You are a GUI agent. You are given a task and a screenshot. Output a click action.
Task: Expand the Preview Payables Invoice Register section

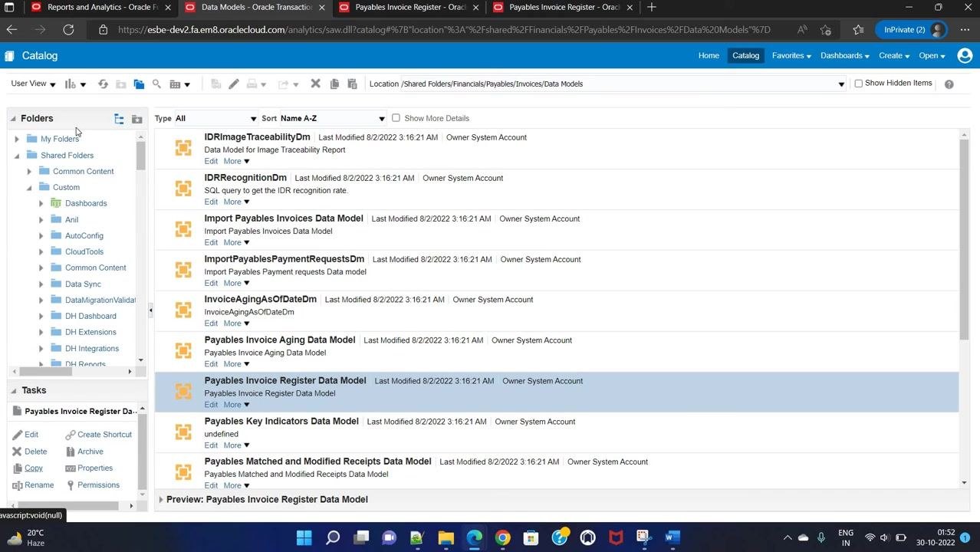click(161, 500)
